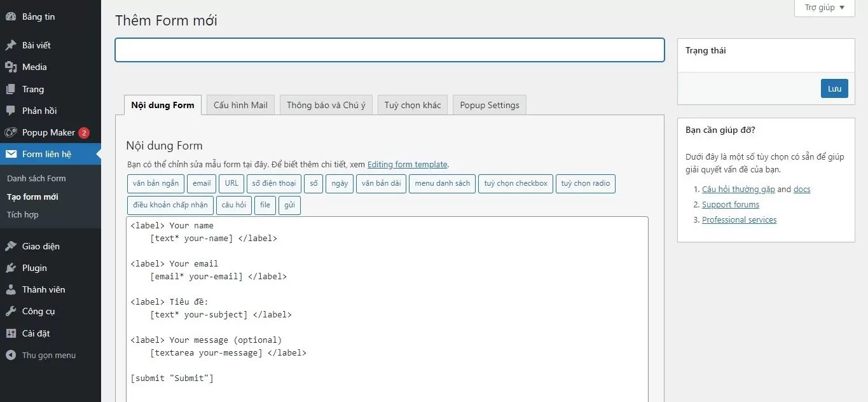Insert a menu danh sách tag
The height and width of the screenshot is (402, 868).
pyautogui.click(x=443, y=183)
